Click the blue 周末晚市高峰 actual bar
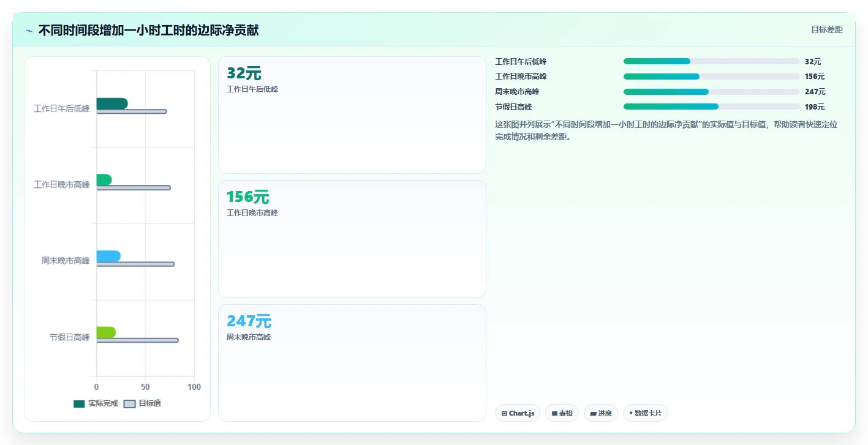The width and height of the screenshot is (868, 445). (x=108, y=256)
